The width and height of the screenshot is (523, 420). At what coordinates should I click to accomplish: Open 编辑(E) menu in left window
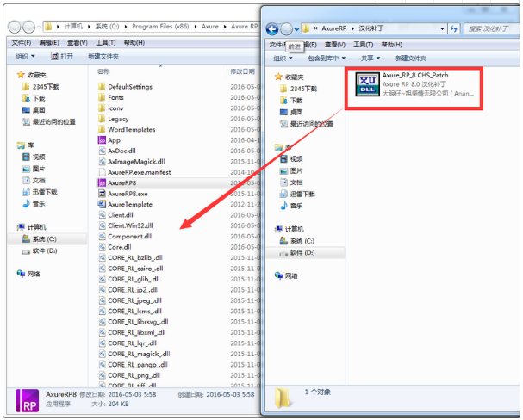coord(49,43)
